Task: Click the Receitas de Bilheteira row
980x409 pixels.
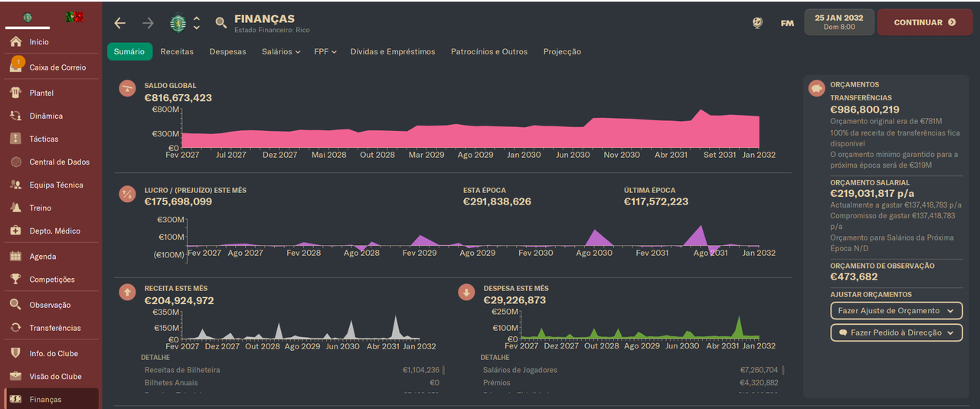Action: pos(292,370)
